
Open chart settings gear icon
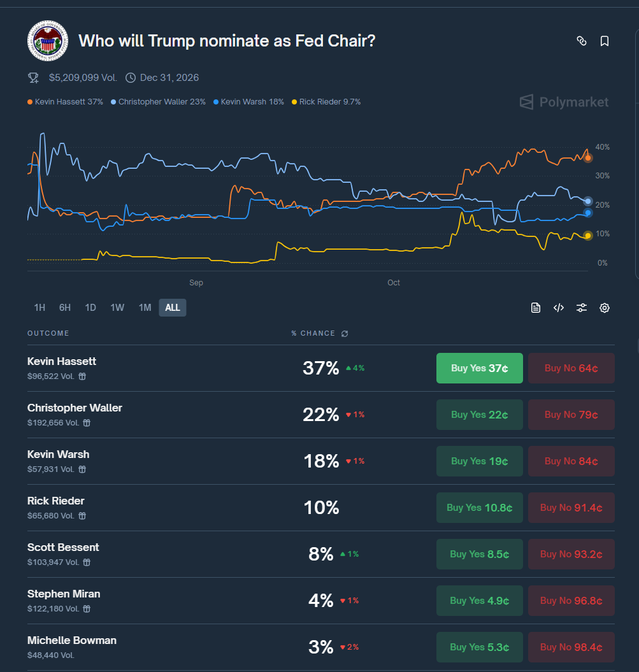click(x=605, y=308)
